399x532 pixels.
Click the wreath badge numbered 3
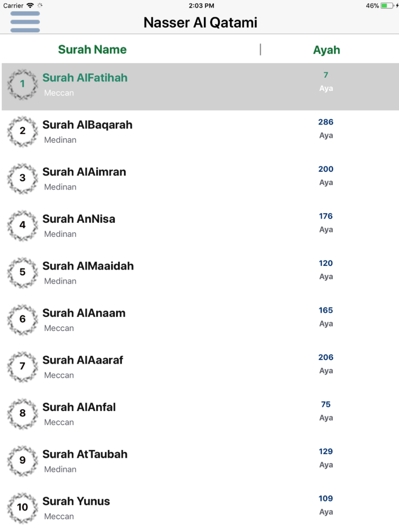23,178
